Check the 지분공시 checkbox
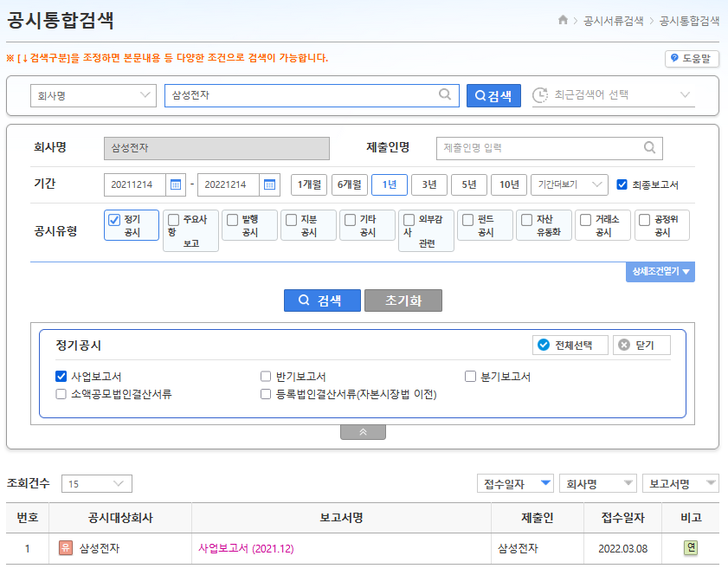 291,220
